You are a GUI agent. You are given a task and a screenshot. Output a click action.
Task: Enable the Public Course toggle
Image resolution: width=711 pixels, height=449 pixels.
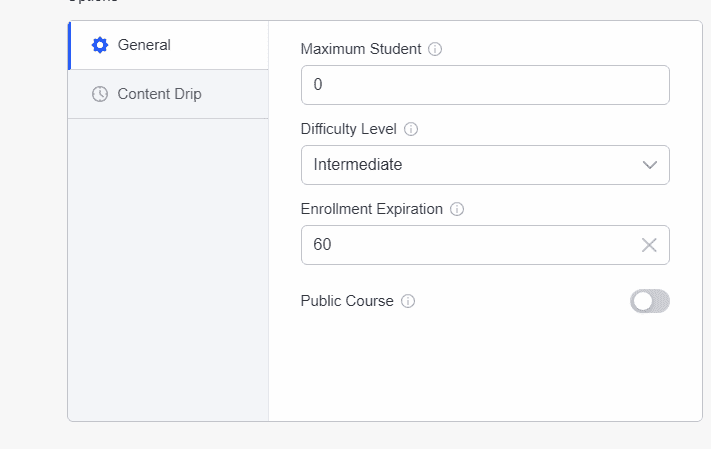649,301
